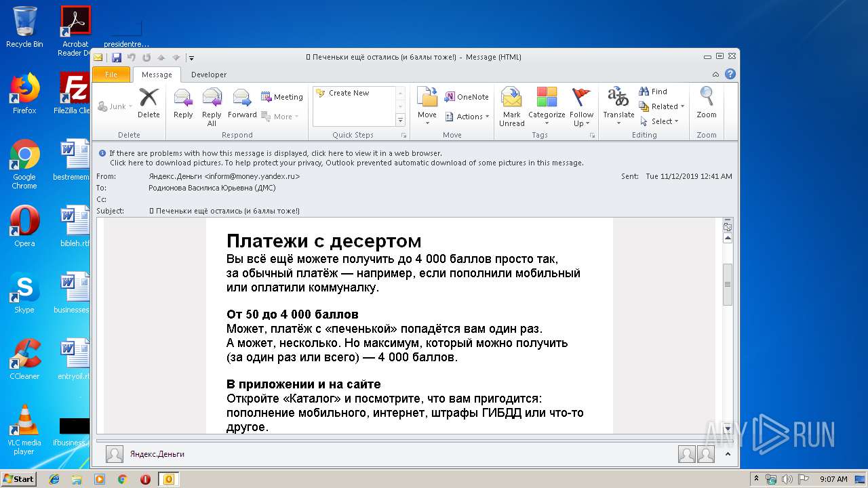Click here to download pictures
Screen dimensions: 868x488
pos(347,163)
